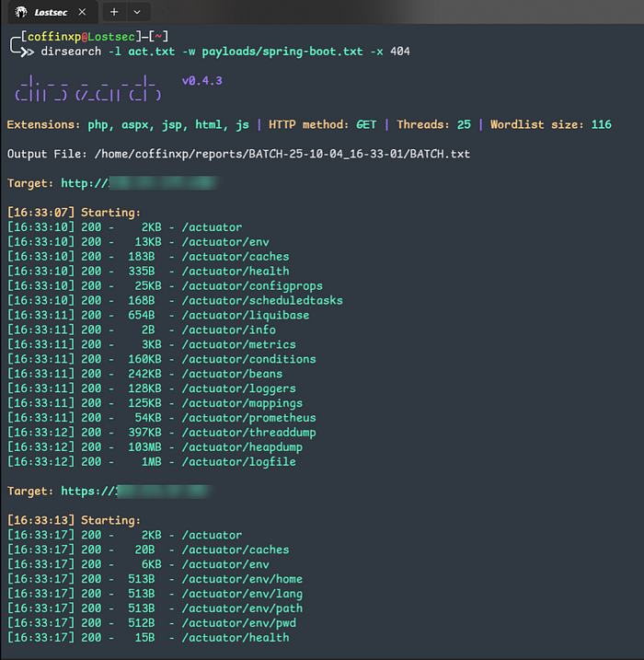Click the /actuator/env/home result

pyautogui.click(x=155, y=579)
